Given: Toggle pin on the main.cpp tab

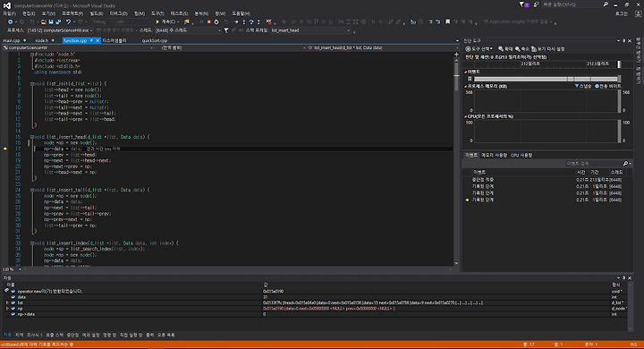Looking at the screenshot, I should coord(25,40).
